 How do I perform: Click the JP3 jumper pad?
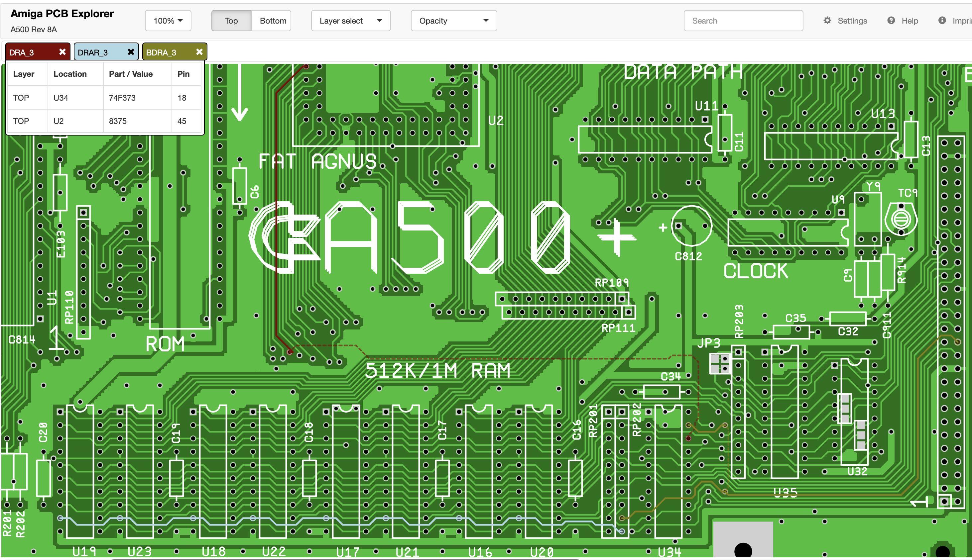coord(720,364)
